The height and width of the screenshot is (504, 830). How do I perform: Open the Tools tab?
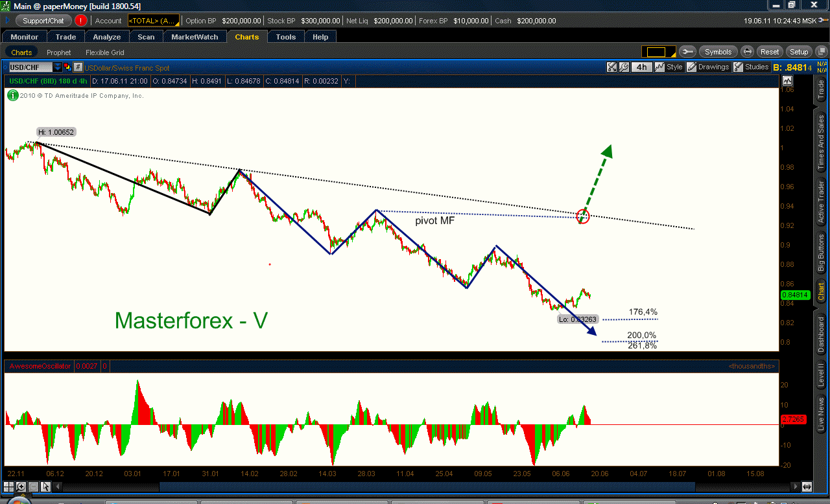[x=286, y=37]
